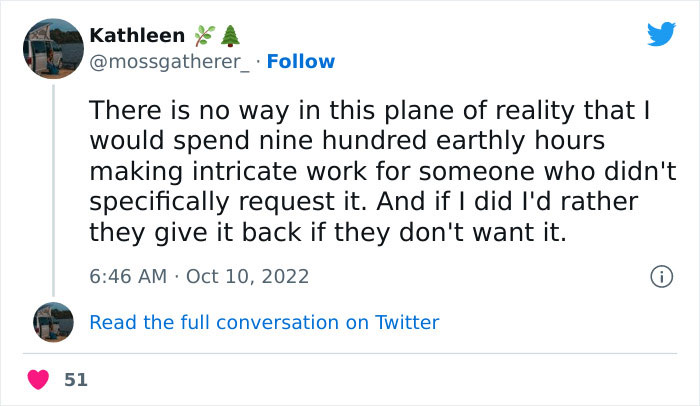Click the herb emoji beside Kathleen
700x406 pixels.
coord(203,36)
